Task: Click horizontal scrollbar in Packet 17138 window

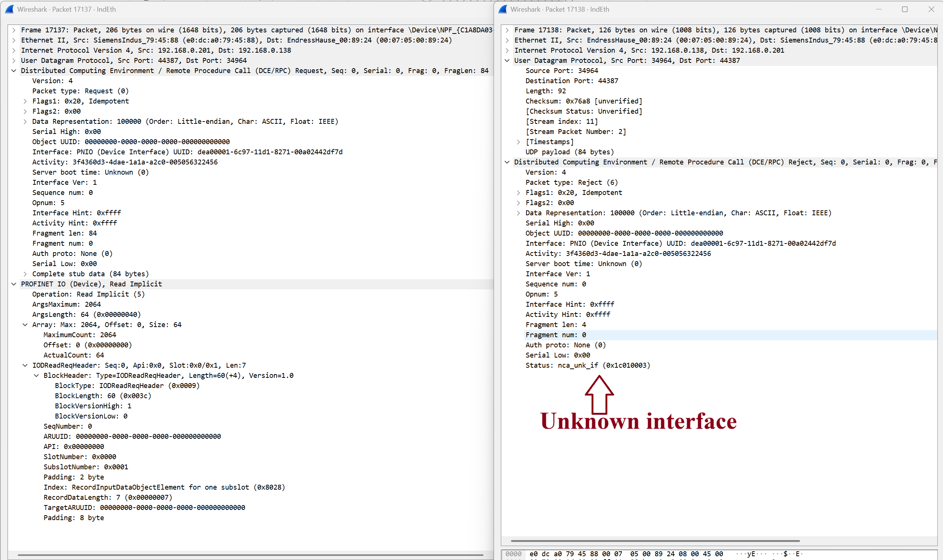Action: [655, 541]
